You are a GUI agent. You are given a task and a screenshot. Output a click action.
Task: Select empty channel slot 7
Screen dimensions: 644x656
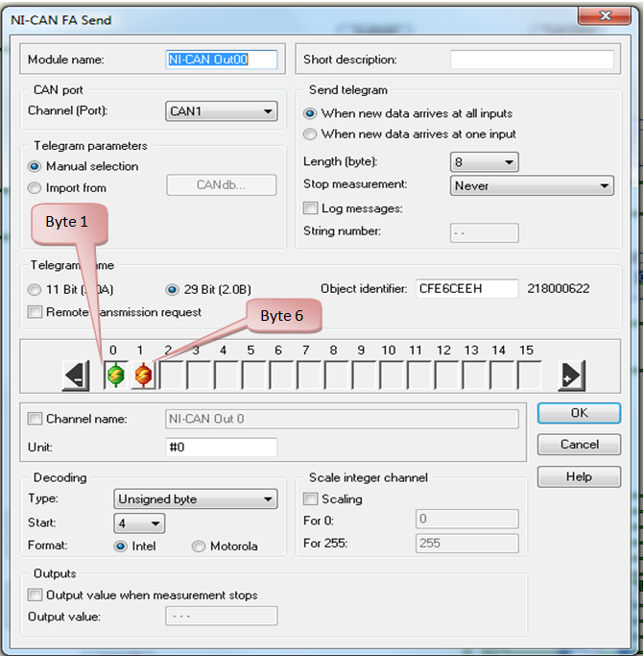point(309,375)
